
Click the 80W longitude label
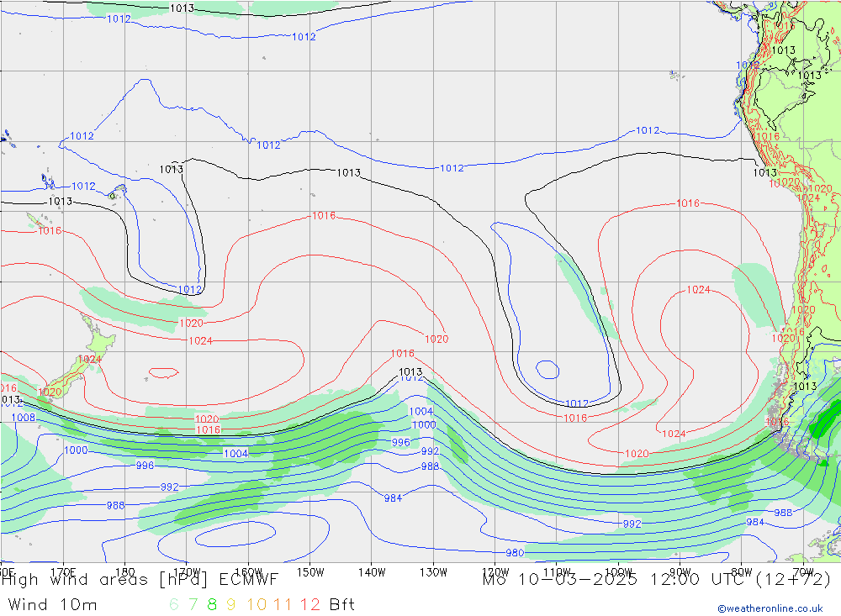[742, 572]
